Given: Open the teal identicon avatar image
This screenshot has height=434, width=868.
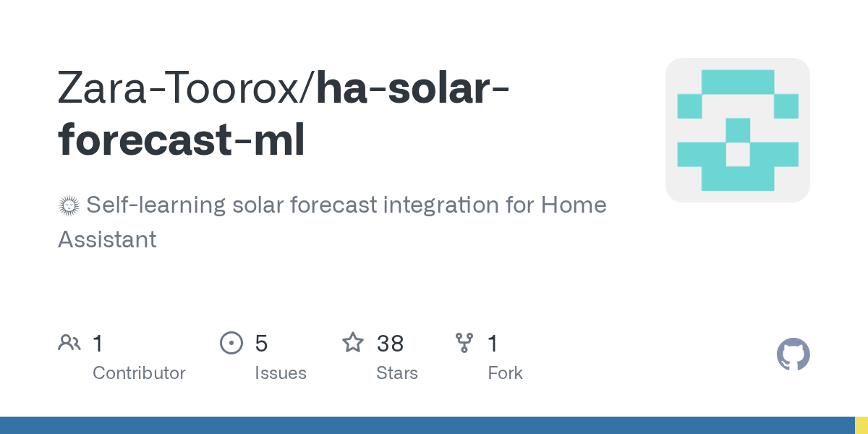Looking at the screenshot, I should pos(737,130).
